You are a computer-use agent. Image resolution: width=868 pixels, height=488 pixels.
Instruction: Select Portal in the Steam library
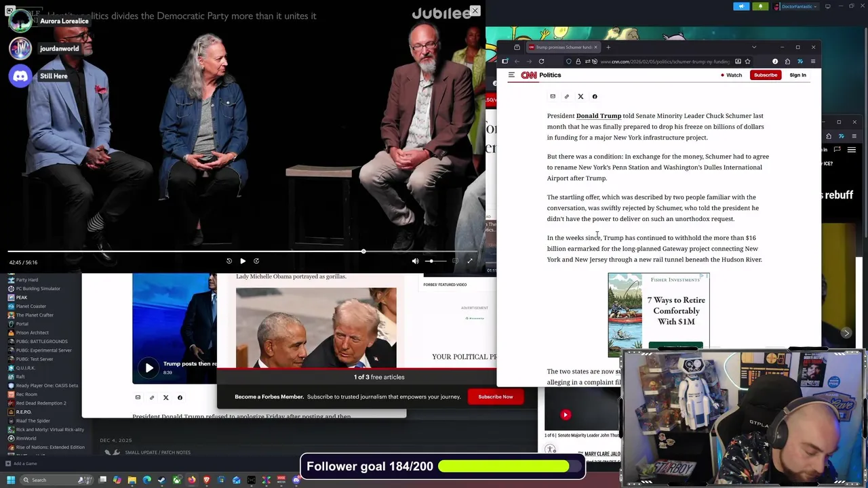[x=22, y=324]
